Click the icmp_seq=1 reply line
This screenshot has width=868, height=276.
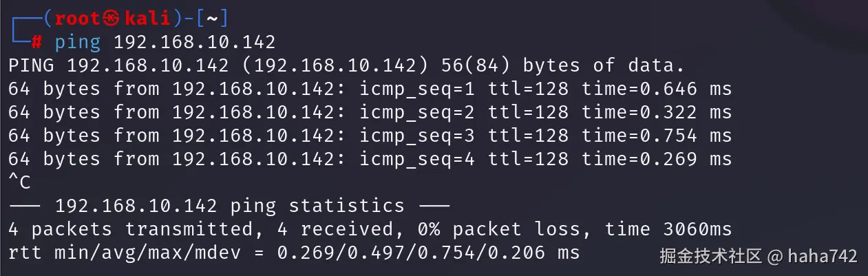pyautogui.click(x=369, y=89)
